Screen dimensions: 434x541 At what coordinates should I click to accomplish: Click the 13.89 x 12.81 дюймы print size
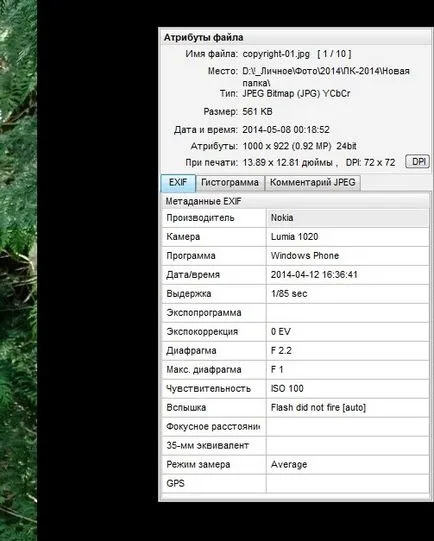287,163
